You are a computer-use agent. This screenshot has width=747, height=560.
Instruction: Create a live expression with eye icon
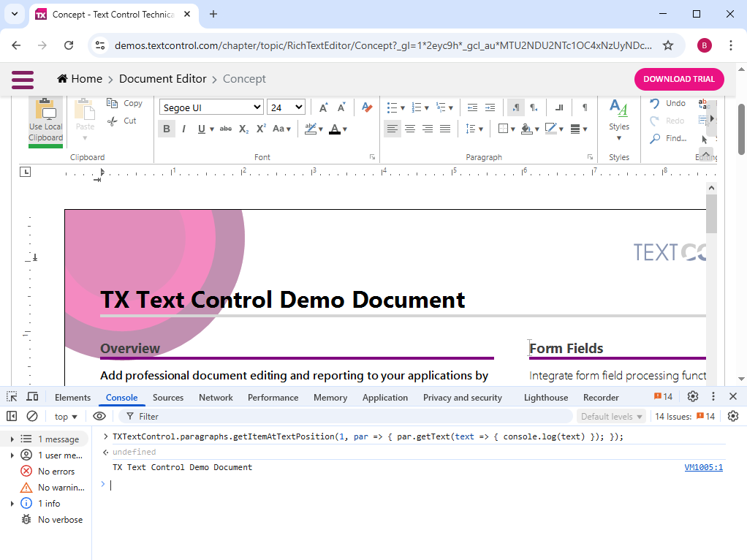pyautogui.click(x=99, y=416)
